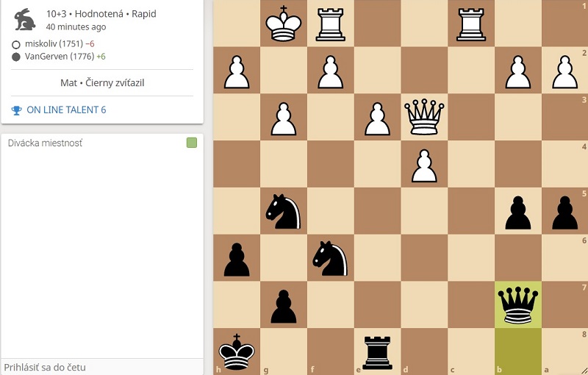Open miskoliv player profile

(x=54, y=43)
